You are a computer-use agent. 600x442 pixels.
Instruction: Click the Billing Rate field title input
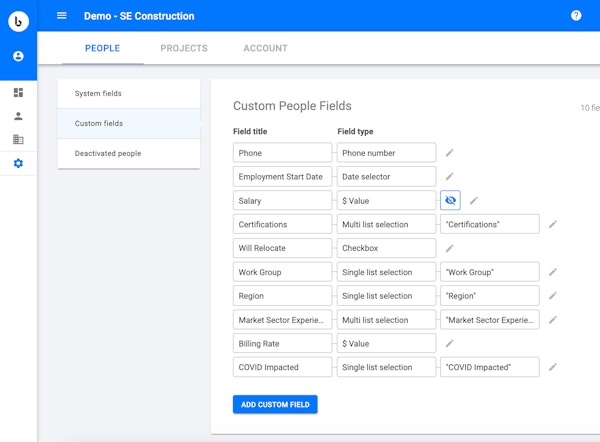click(x=282, y=343)
